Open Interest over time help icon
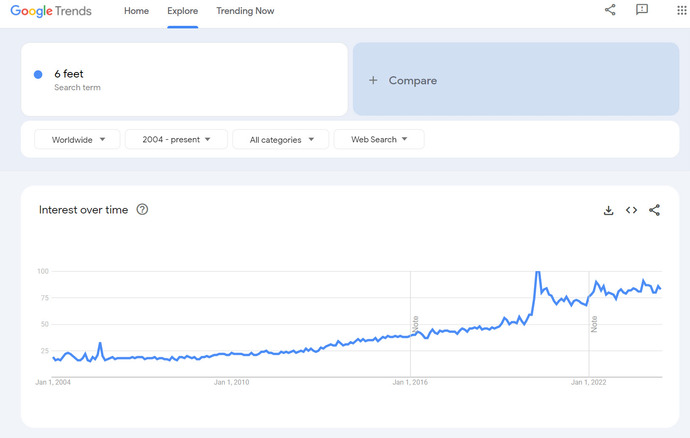 coord(142,210)
